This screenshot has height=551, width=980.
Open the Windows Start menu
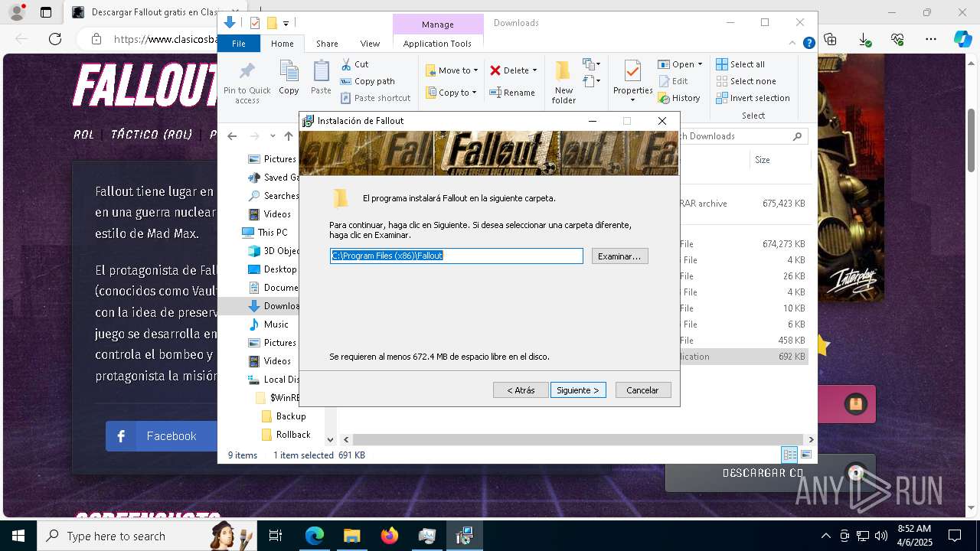point(18,536)
